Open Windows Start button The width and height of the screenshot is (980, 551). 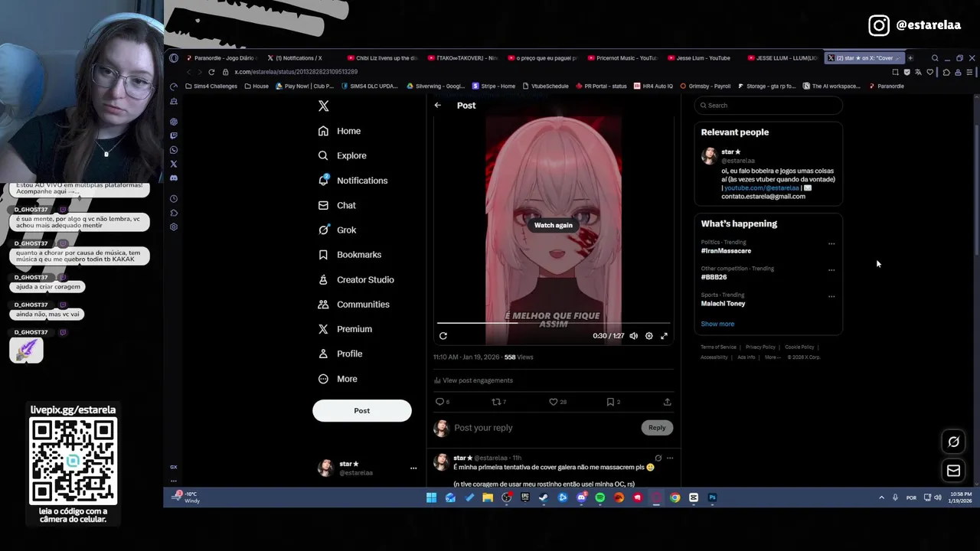coord(431,497)
